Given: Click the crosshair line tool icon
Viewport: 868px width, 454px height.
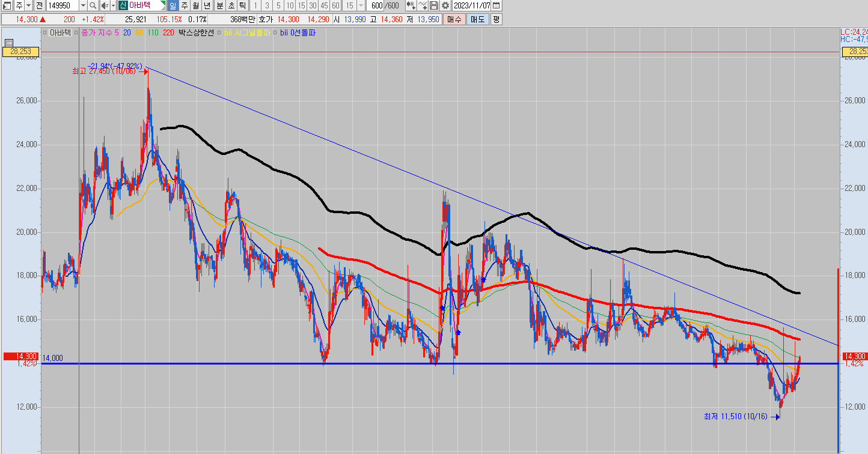Looking at the screenshot, I should (x=423, y=5).
